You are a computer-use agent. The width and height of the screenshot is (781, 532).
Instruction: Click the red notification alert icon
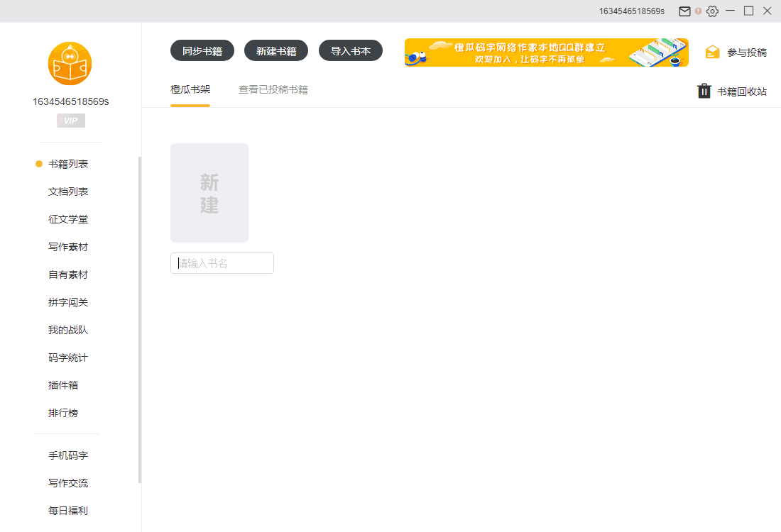(699, 11)
